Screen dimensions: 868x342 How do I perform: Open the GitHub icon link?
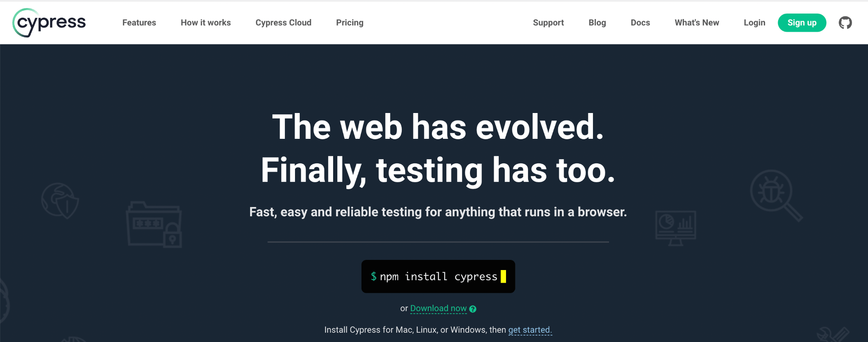pos(845,23)
